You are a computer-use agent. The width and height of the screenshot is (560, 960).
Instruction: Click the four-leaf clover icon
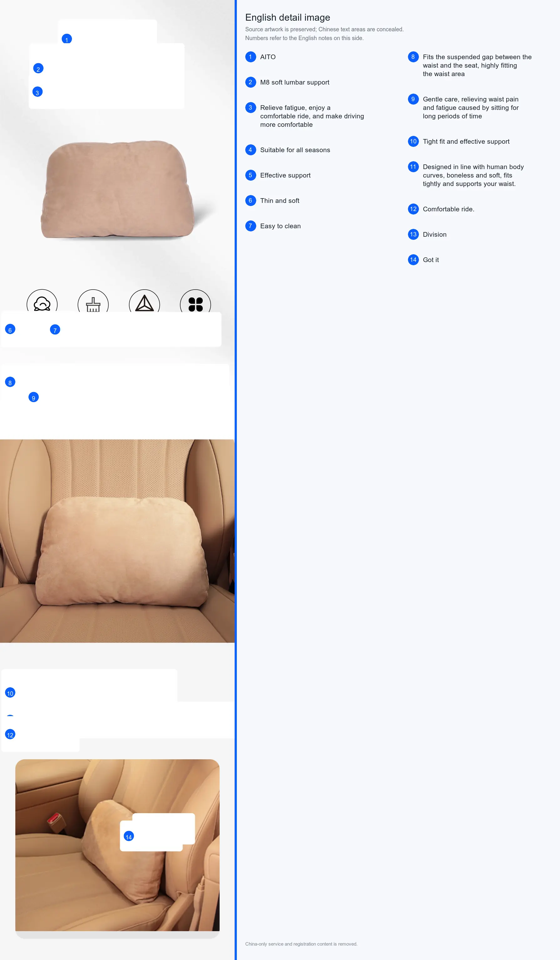(x=195, y=304)
